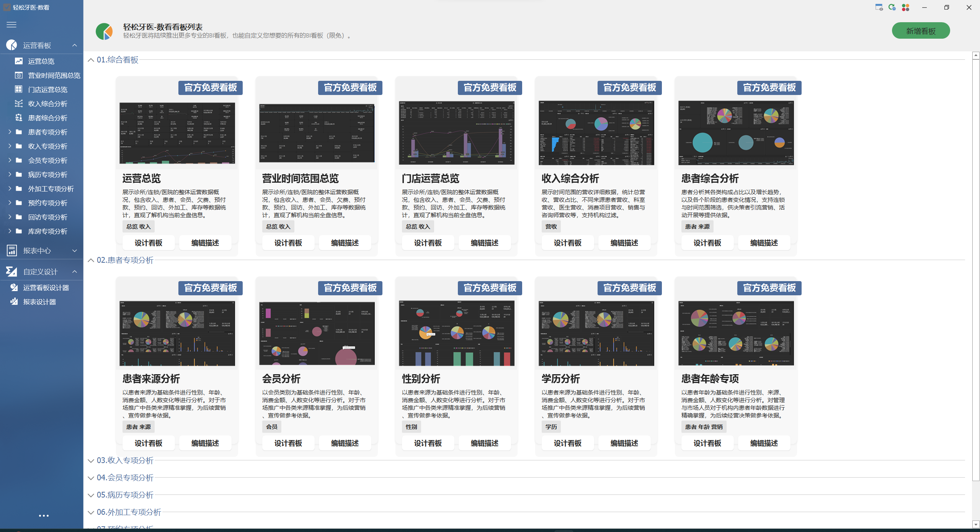Click the hamburger menu icon in sidebar
The width and height of the screenshot is (980, 532).
point(11,25)
